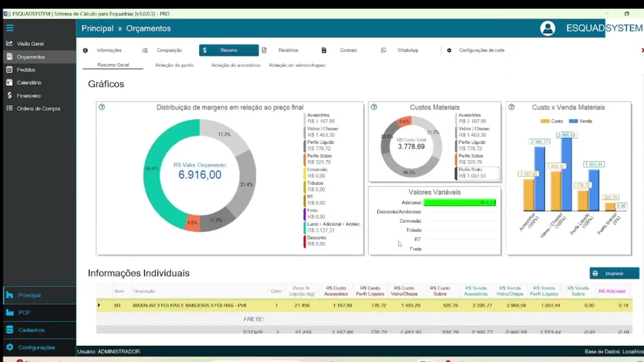Open Ordens de Compra in the sidebar
Image resolution: width=644 pixels, height=362 pixels.
pos(38,109)
